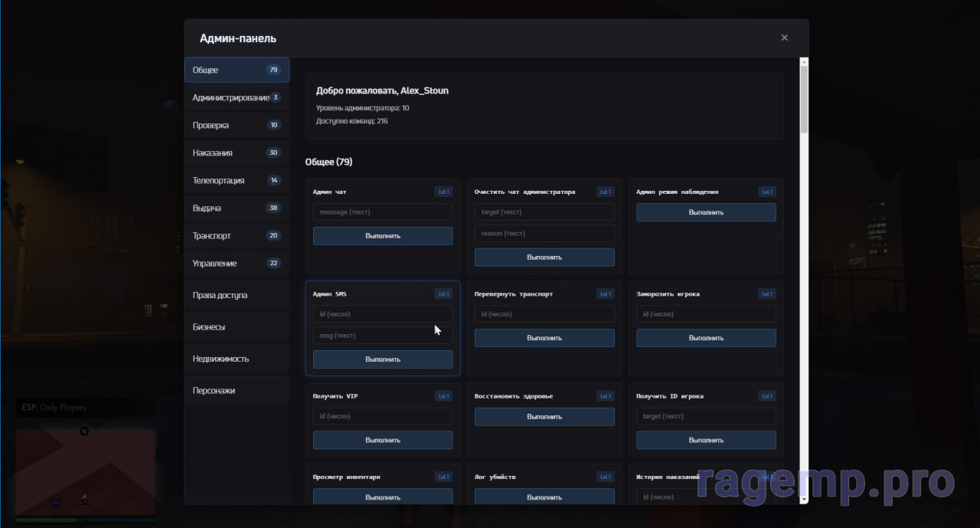Run the Перевернуть транспорт command
This screenshot has height=528, width=980.
(544, 338)
